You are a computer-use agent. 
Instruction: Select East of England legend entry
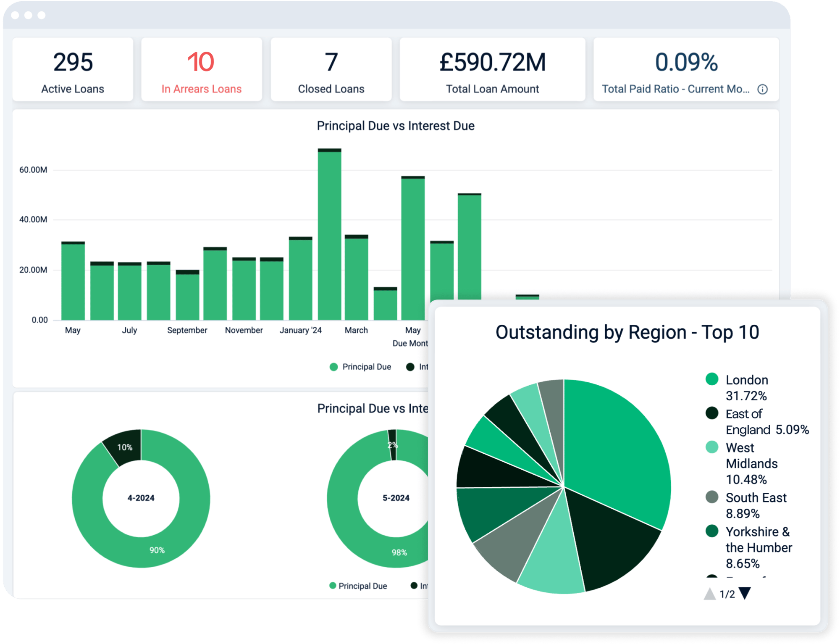point(757,421)
